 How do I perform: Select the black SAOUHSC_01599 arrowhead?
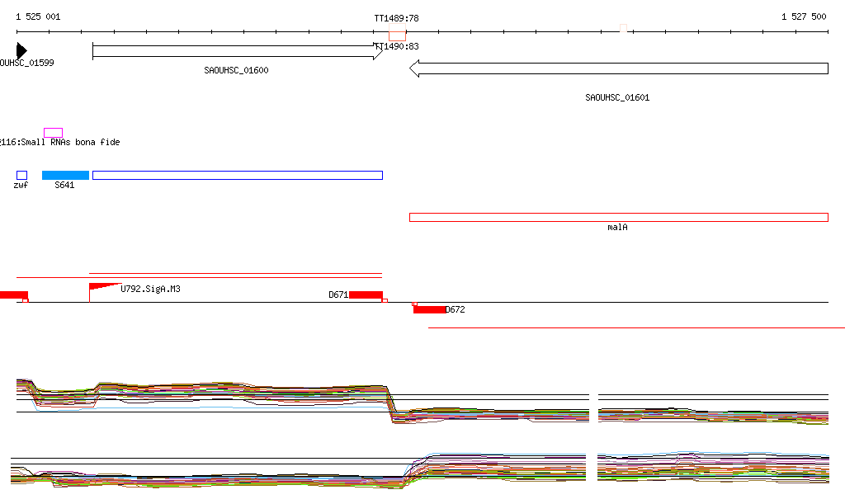tap(21, 50)
